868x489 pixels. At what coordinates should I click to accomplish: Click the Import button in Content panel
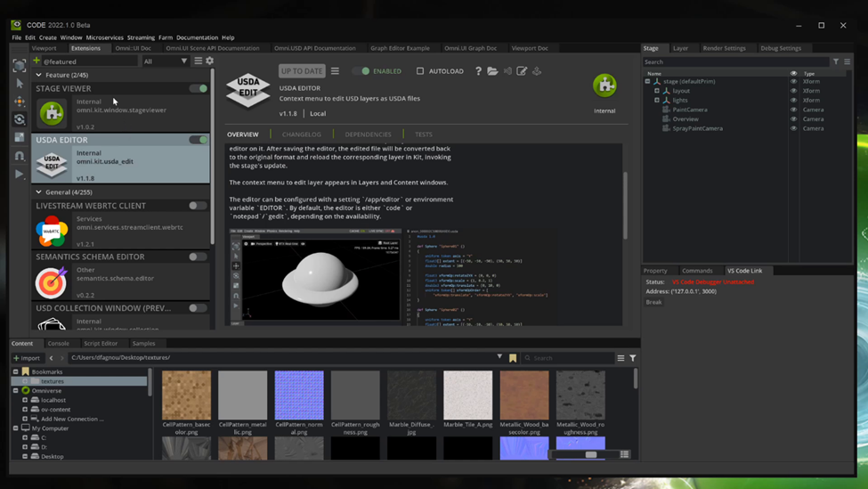[27, 358]
